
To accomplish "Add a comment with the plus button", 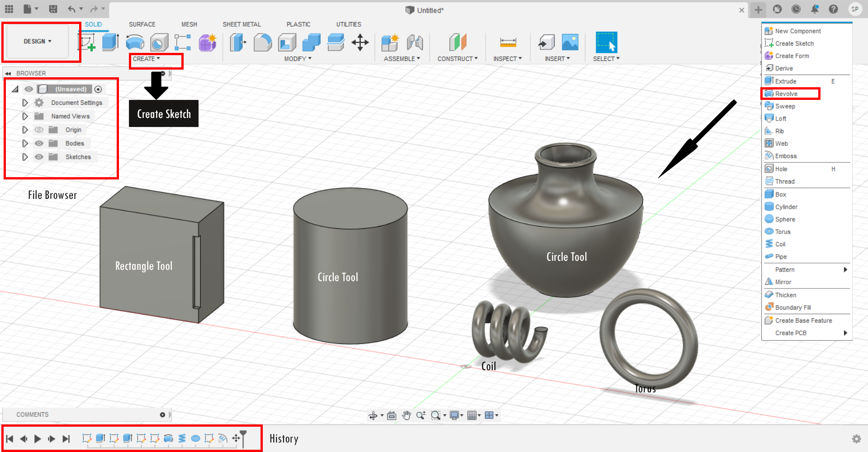I will coord(162,414).
